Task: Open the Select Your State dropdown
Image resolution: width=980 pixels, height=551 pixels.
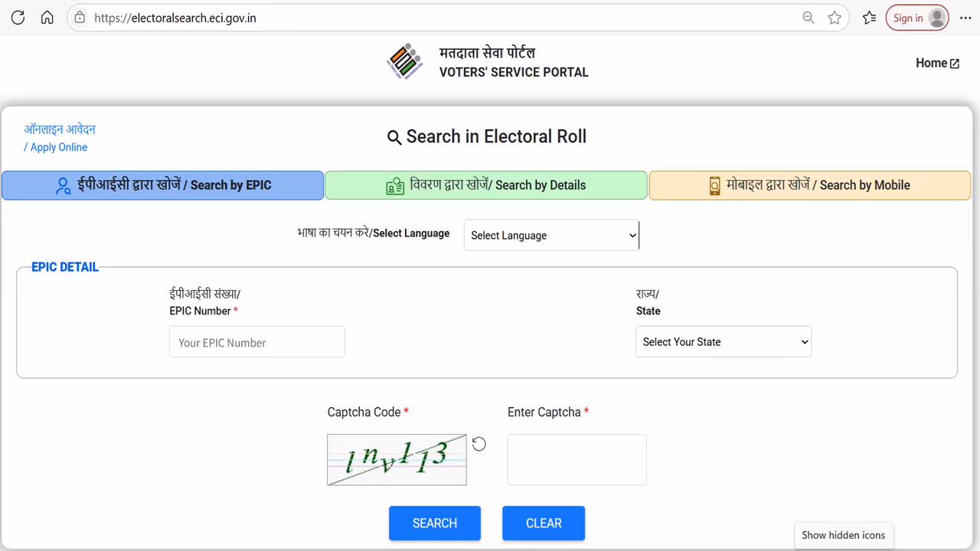Action: click(723, 341)
